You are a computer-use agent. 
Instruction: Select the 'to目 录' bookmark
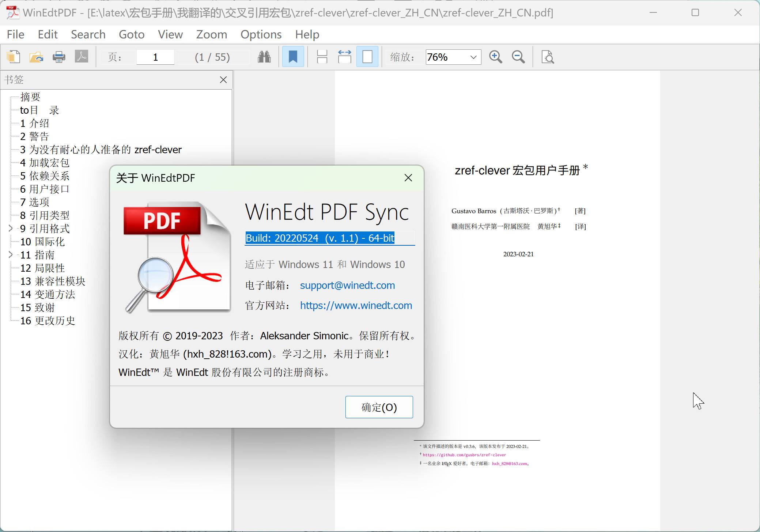pos(39,110)
